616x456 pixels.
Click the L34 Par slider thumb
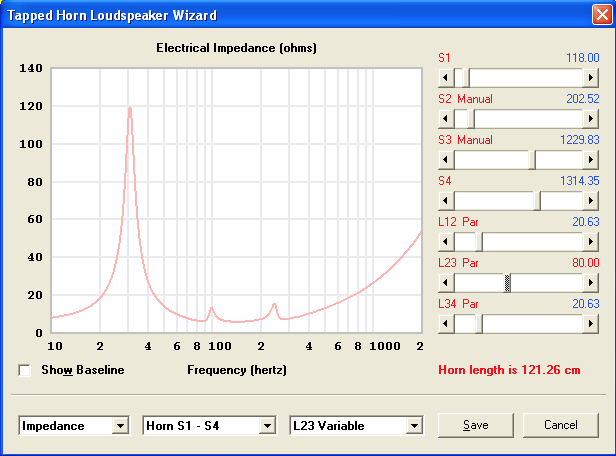point(479,324)
